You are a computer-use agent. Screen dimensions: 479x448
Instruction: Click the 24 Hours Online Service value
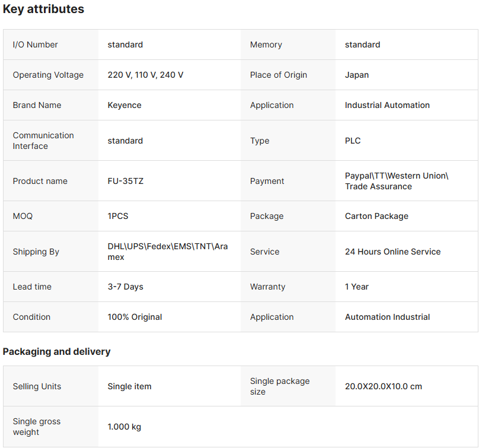pos(392,252)
